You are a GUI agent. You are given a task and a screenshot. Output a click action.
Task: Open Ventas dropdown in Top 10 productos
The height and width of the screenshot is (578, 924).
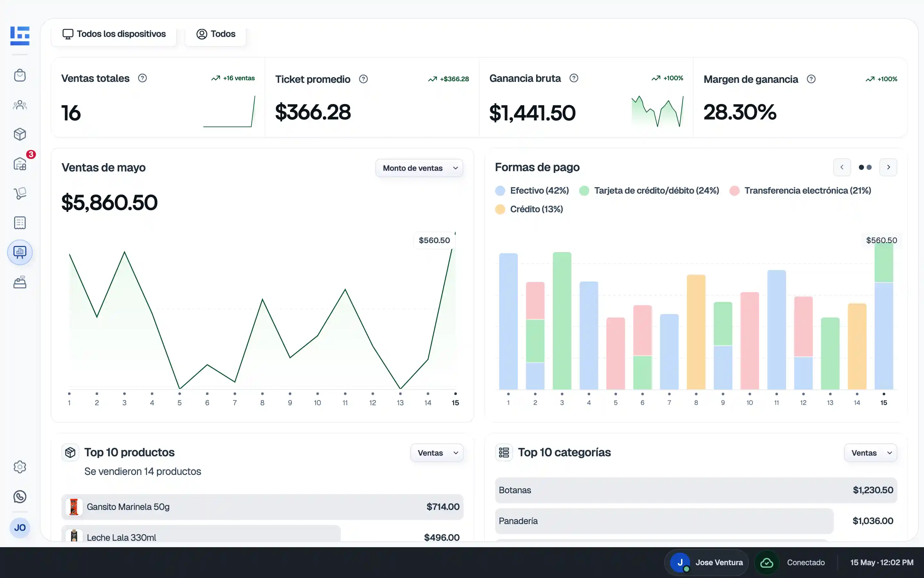(437, 453)
